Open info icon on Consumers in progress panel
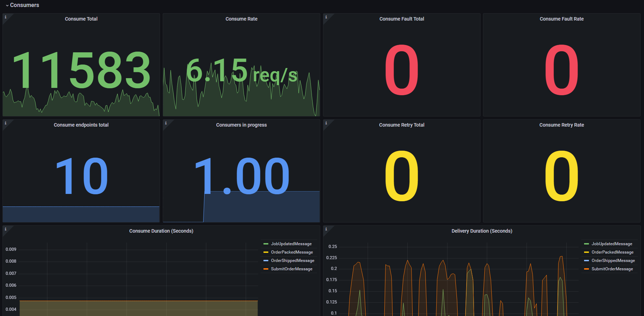 166,123
